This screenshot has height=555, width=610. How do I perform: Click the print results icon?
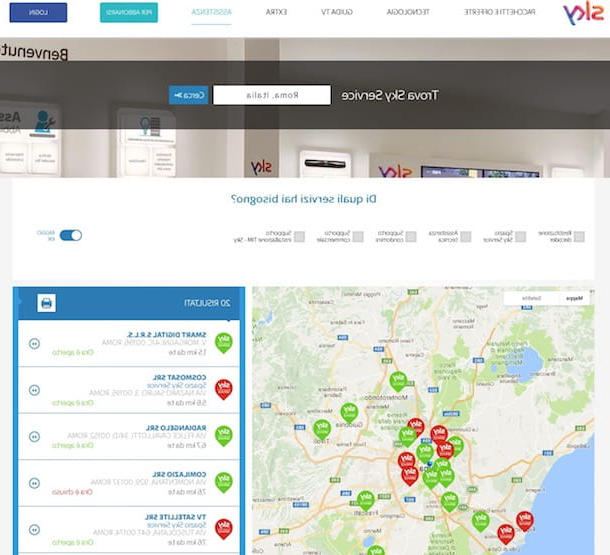click(x=46, y=303)
